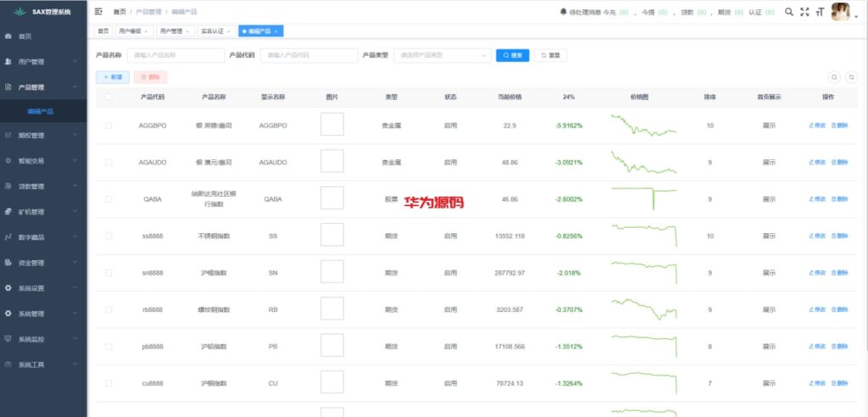Open the 产品类型 dropdown
Screen dimensions: 868x417
[x=442, y=55]
